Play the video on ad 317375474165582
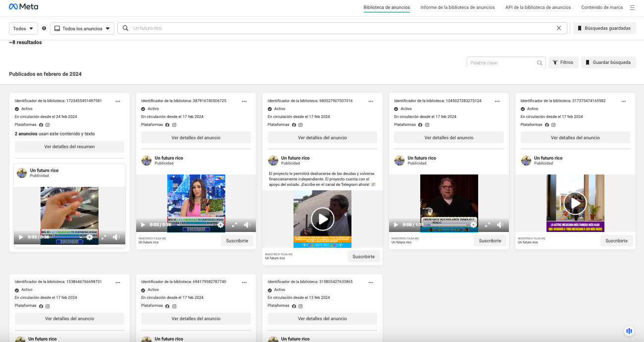This screenshot has height=342, width=644. 575,203
